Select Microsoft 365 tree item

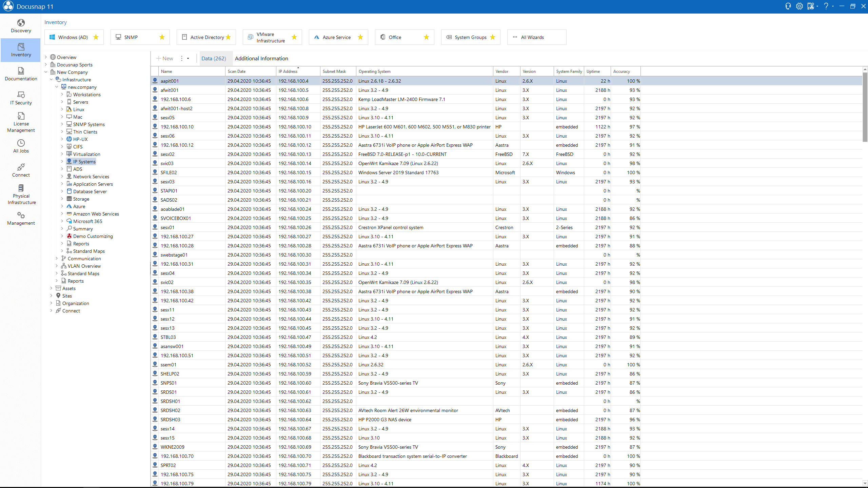(x=84, y=221)
